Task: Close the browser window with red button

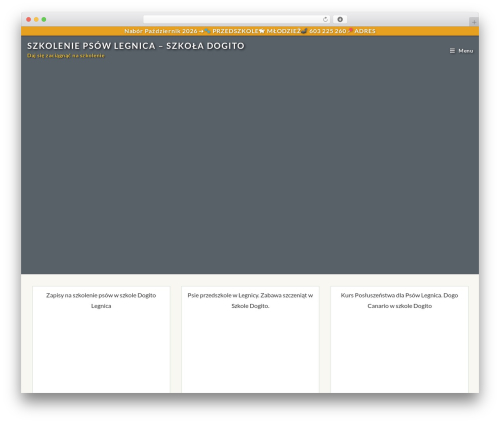Action: point(29,19)
